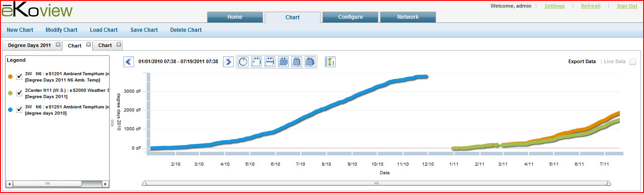Viewport: 644px width, 193px height.
Task: Toggle the Live Data checkbox
Action: (633, 62)
